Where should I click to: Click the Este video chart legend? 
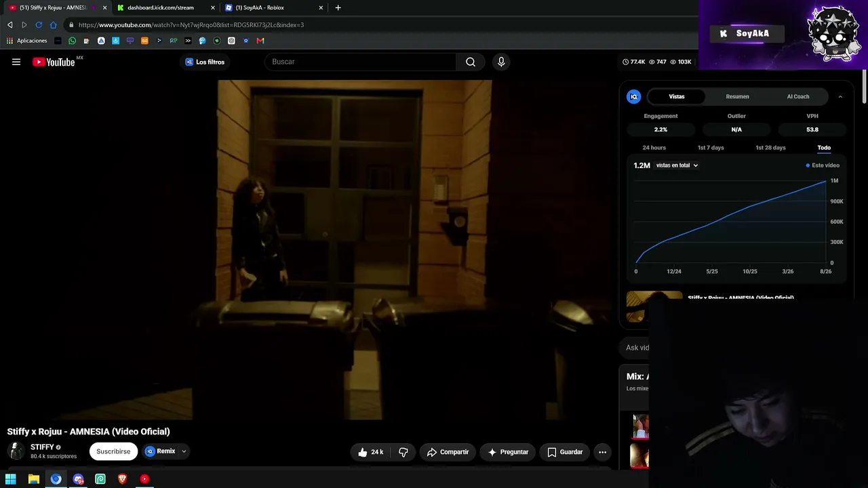coord(823,165)
